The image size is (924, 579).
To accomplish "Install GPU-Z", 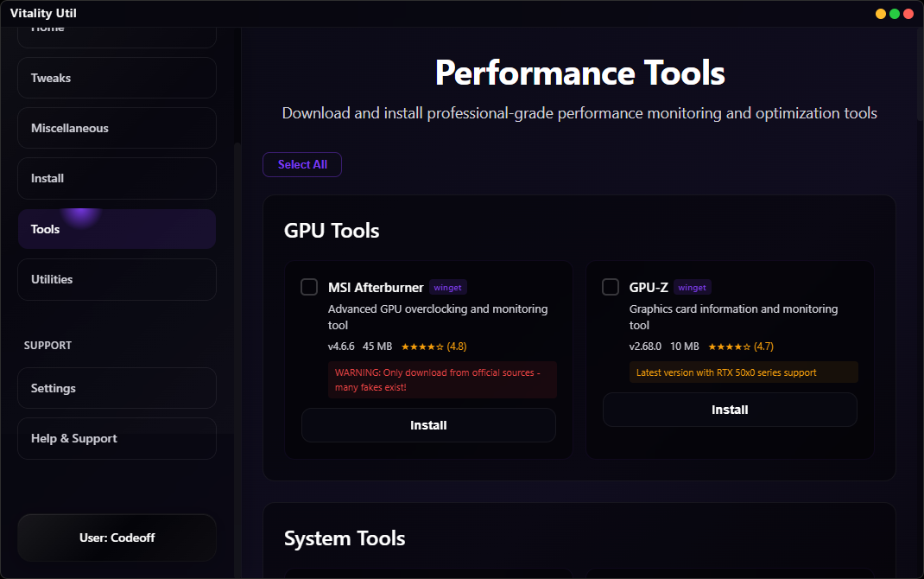I will 730,409.
